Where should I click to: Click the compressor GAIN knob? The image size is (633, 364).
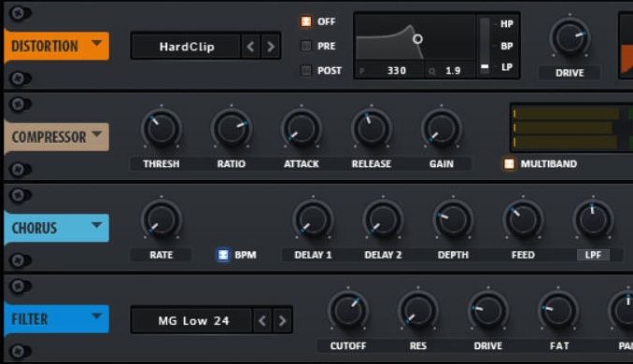tap(442, 129)
